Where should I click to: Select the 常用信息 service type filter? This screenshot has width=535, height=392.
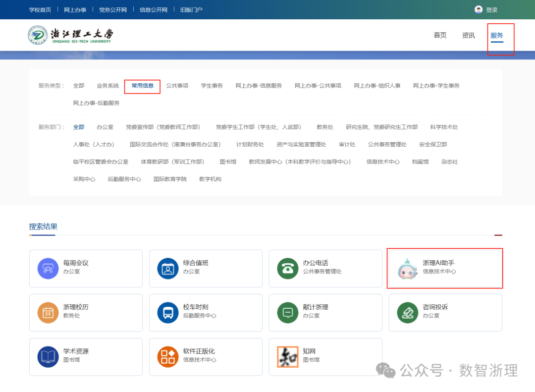[x=142, y=86]
